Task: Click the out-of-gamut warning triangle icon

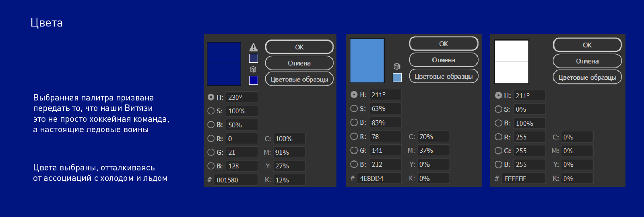Action: pyautogui.click(x=253, y=47)
